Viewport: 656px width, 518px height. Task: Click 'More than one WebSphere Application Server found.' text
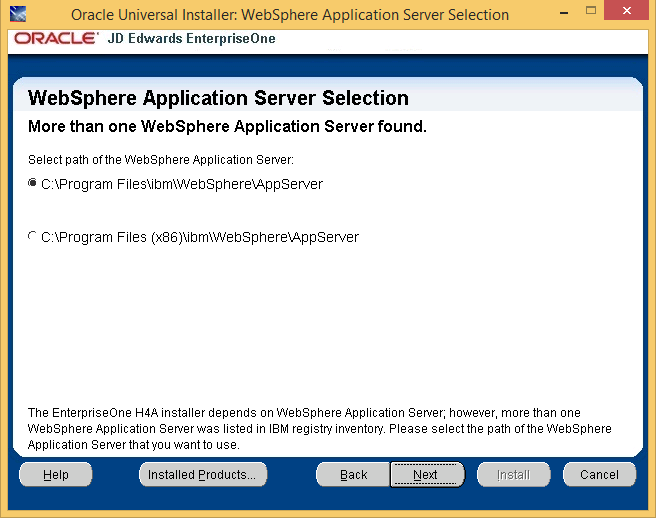(227, 126)
